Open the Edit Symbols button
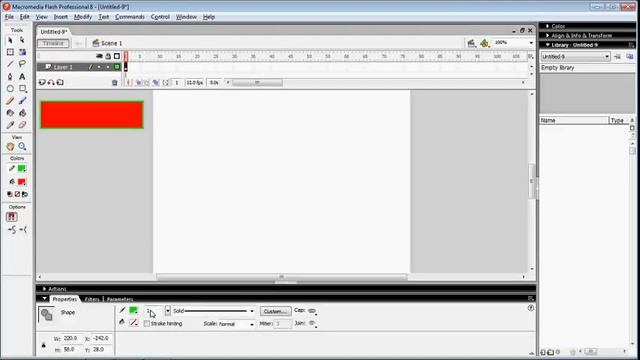 484,43
